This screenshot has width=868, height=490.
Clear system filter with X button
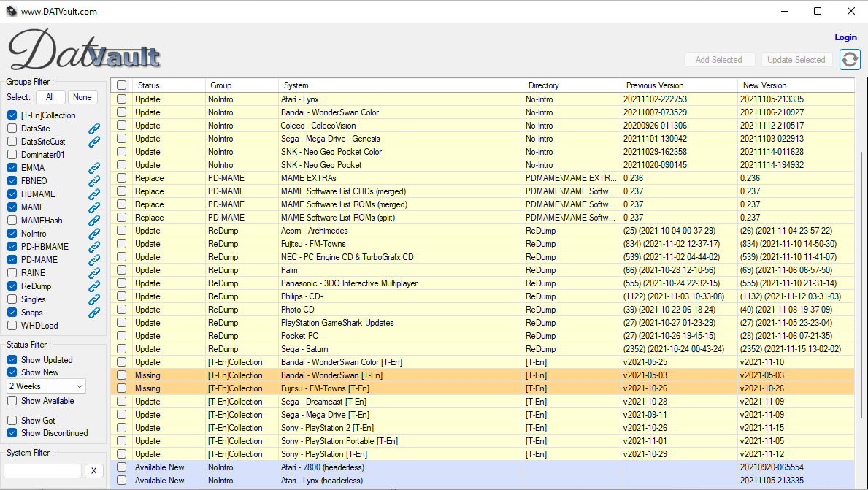click(x=93, y=470)
